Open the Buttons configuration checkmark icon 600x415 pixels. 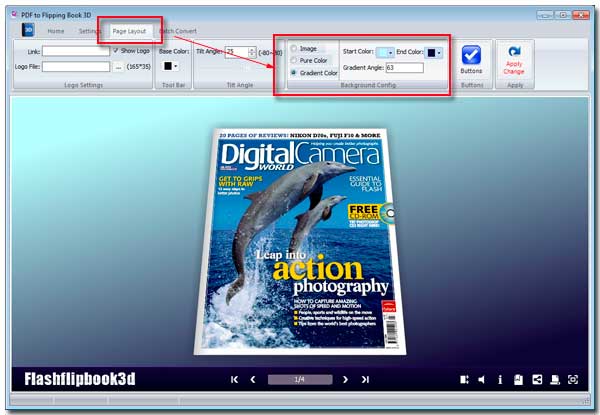(x=471, y=55)
